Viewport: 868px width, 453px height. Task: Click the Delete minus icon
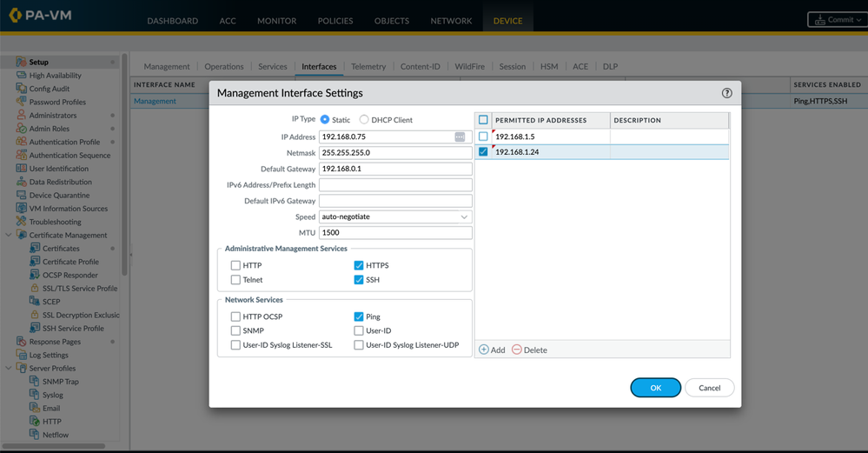(x=517, y=350)
